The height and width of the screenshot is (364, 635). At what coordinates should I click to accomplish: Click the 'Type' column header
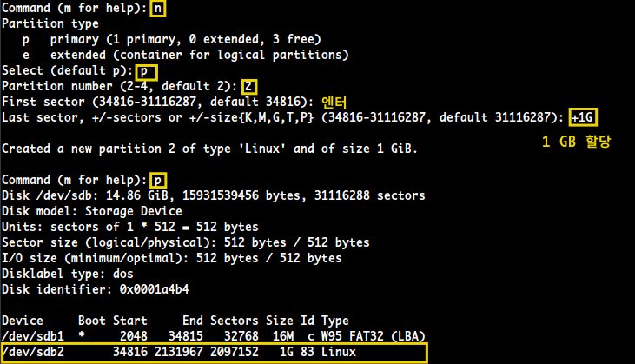click(x=335, y=321)
